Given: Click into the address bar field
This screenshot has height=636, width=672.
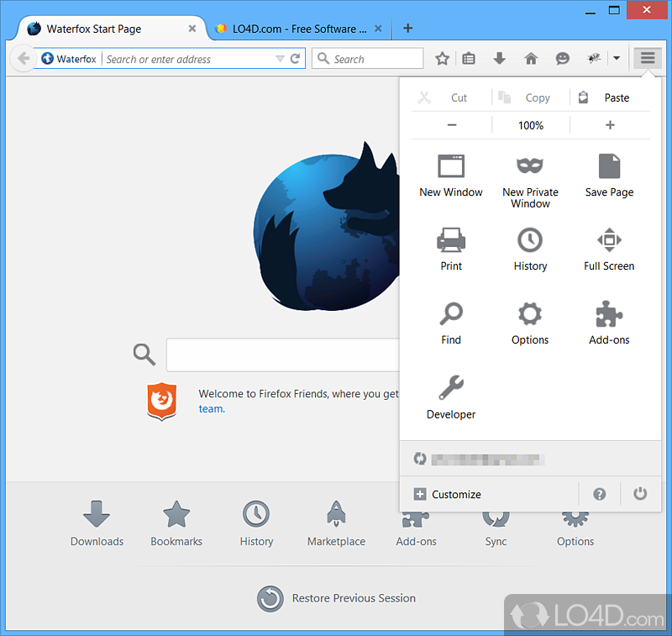Looking at the screenshot, I should tap(188, 59).
